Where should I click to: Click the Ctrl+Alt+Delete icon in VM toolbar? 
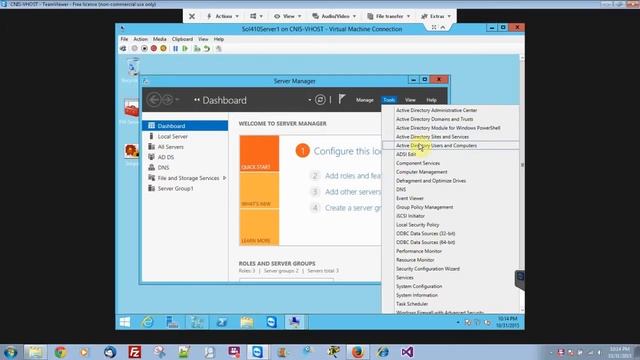pos(123,49)
